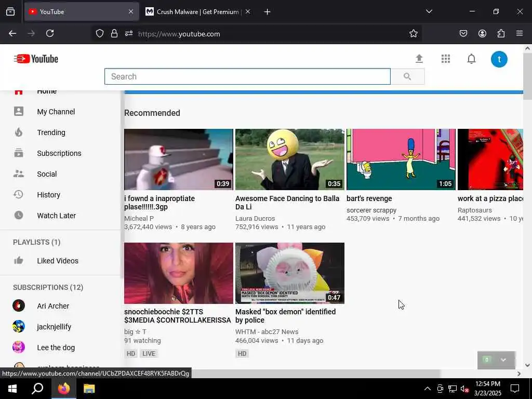The height and width of the screenshot is (399, 532).
Task: Show hidden system tray icons
Action: [x=428, y=389]
